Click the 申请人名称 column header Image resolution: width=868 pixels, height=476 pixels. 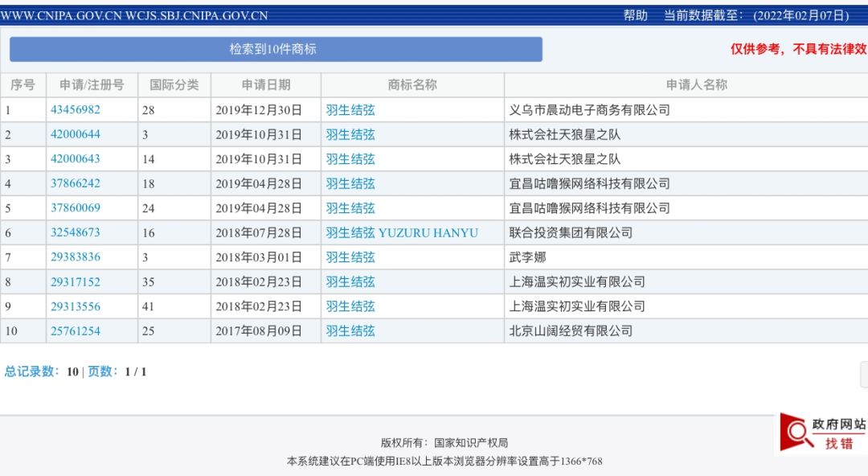tap(696, 84)
